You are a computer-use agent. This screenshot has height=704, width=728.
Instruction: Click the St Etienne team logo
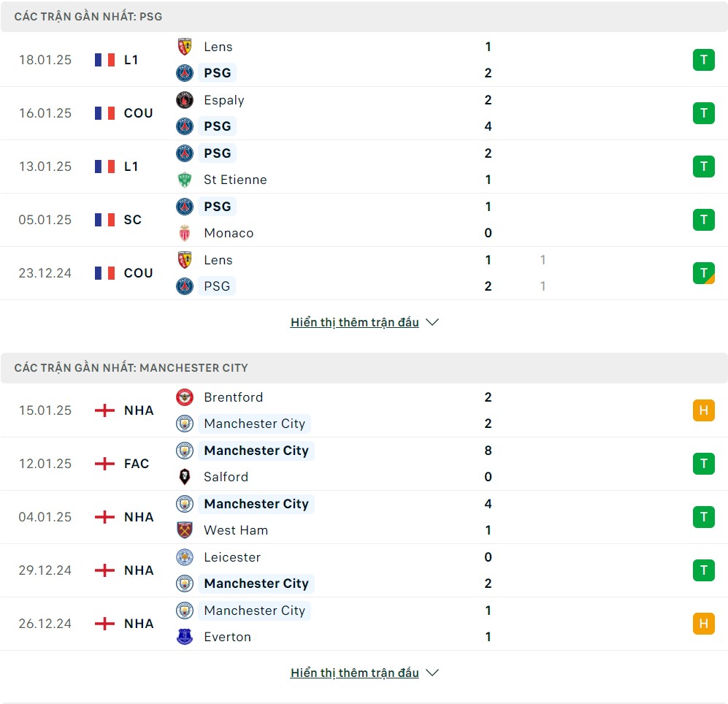click(185, 180)
